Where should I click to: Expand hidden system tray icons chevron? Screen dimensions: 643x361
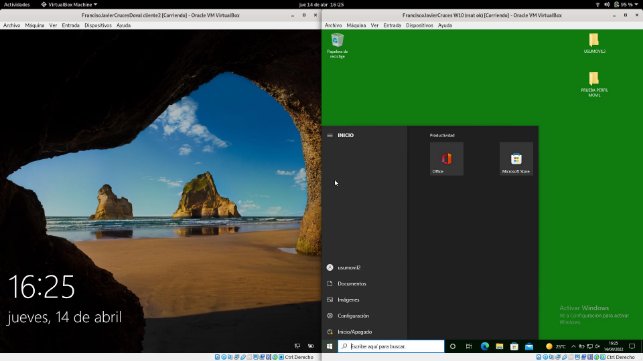[x=573, y=346]
